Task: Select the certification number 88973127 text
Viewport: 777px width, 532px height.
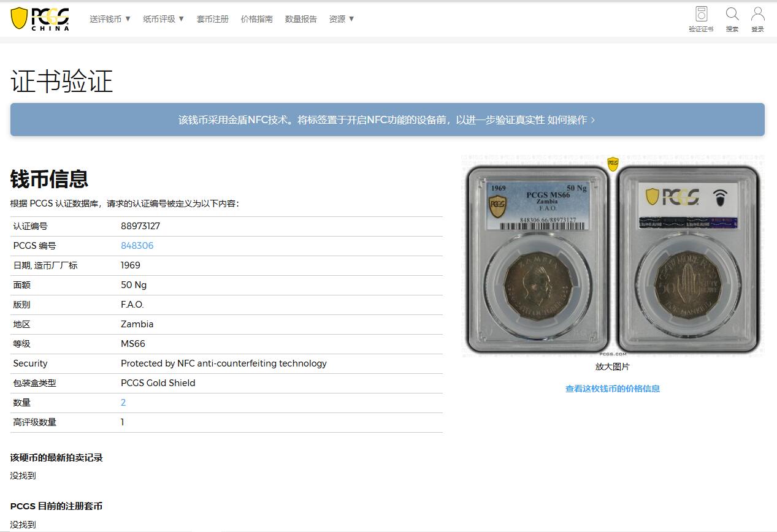Action: tap(140, 226)
